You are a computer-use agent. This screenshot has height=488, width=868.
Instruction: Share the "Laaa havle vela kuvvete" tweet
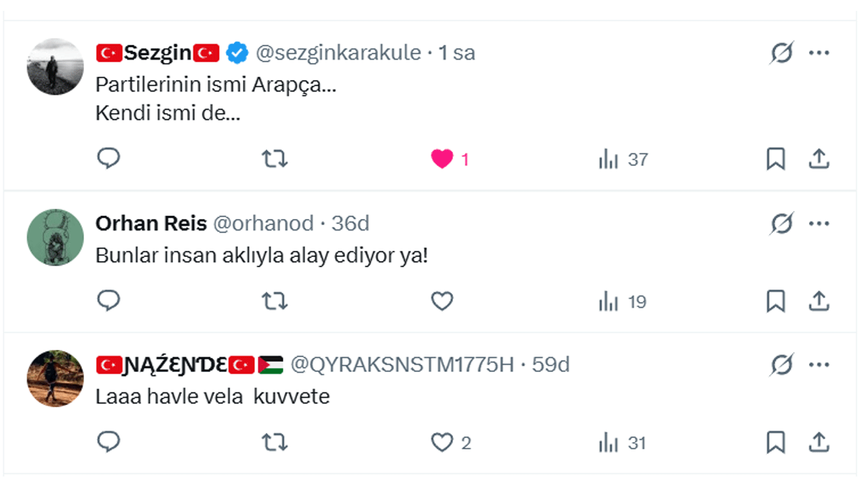coord(819,443)
